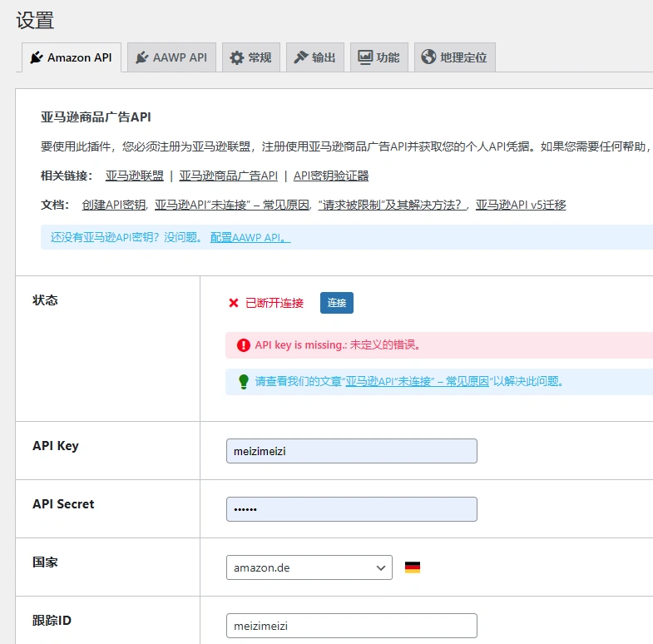Open the 亚马逊API v5迁移 link

pyautogui.click(x=521, y=205)
